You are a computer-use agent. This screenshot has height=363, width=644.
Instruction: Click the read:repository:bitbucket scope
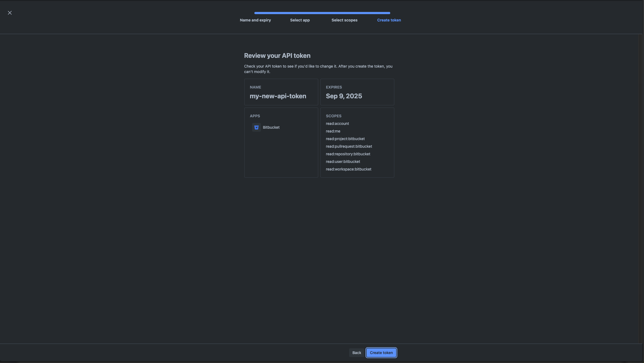[348, 154]
